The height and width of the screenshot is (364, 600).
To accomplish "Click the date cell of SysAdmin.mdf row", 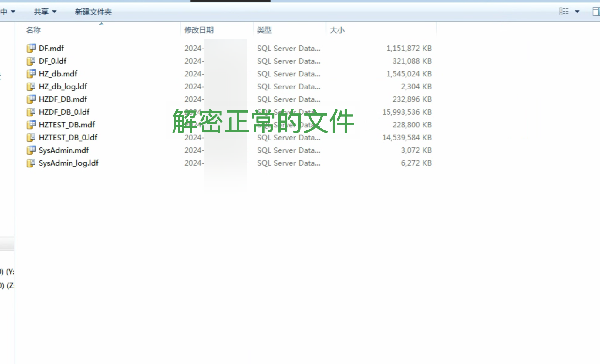I will pyautogui.click(x=194, y=150).
